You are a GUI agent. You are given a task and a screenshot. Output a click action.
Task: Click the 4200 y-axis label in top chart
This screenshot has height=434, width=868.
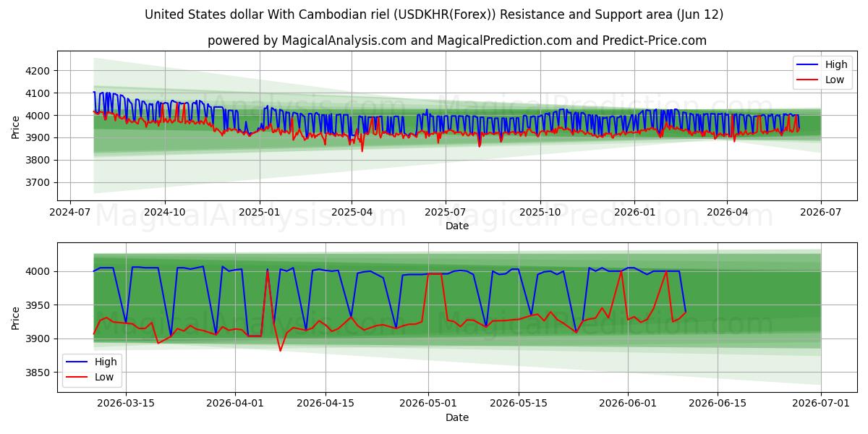coord(37,71)
